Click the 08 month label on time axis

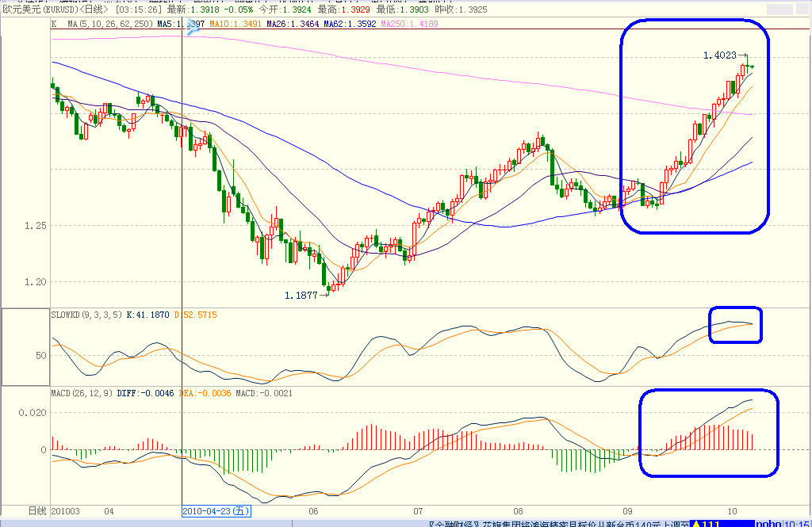[x=518, y=511]
